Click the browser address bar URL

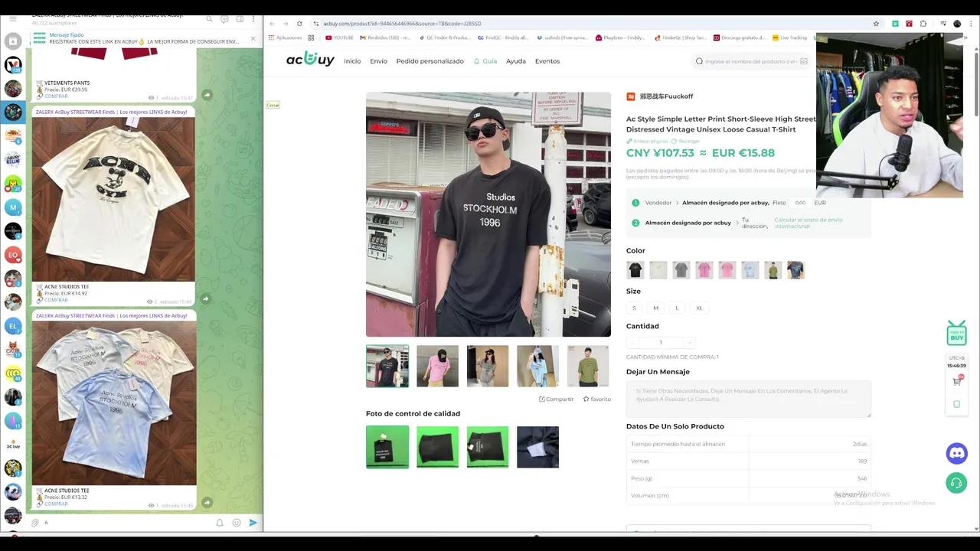(x=402, y=24)
